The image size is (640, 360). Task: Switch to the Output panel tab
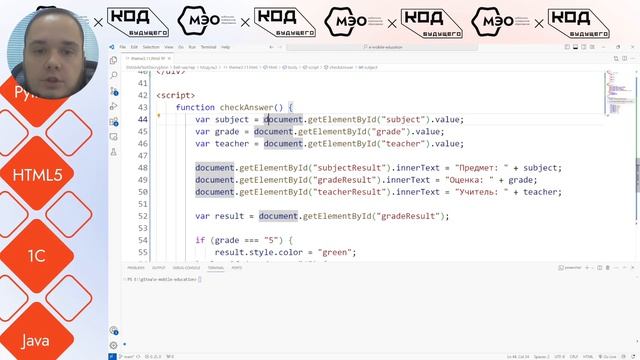tap(158, 268)
